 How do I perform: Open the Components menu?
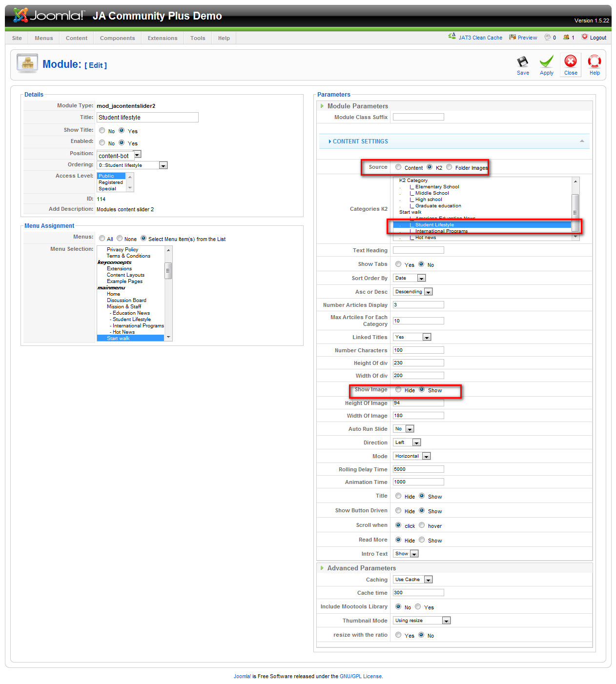(117, 38)
